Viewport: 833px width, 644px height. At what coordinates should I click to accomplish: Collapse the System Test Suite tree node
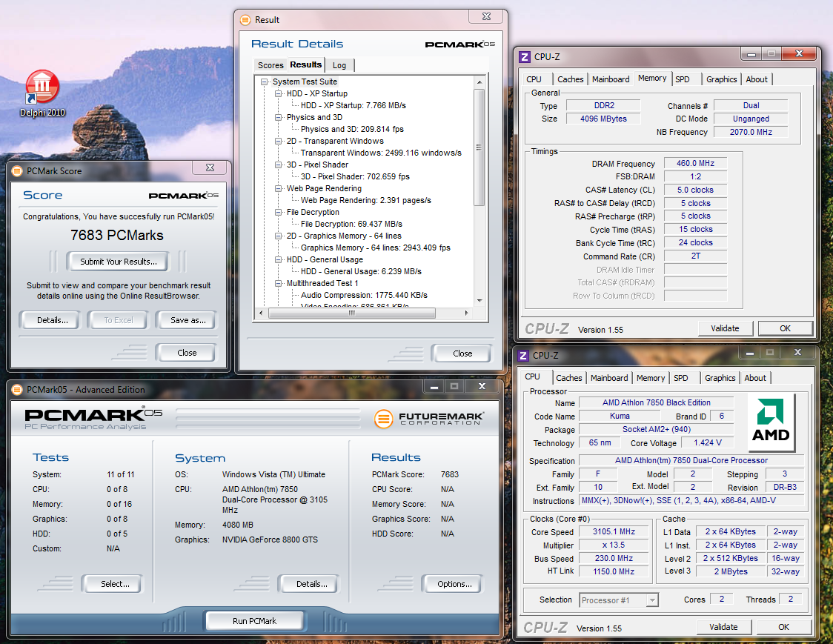point(264,82)
